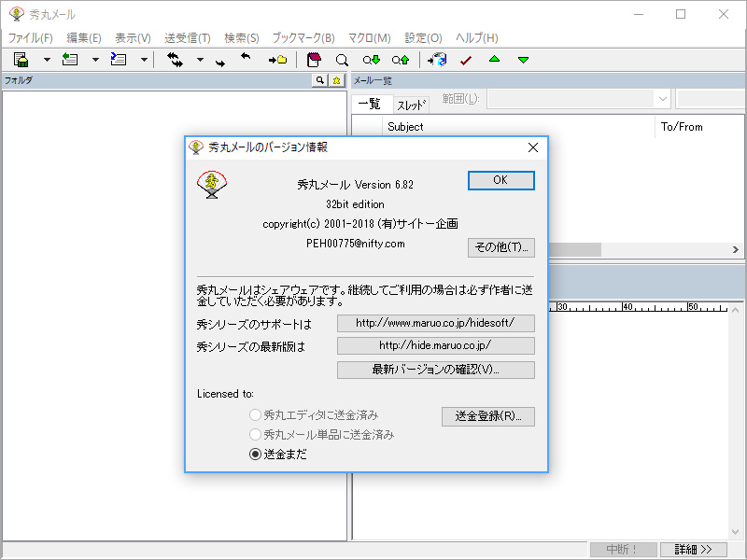
Task: Open the 範囲 dropdown list
Action: [x=660, y=98]
